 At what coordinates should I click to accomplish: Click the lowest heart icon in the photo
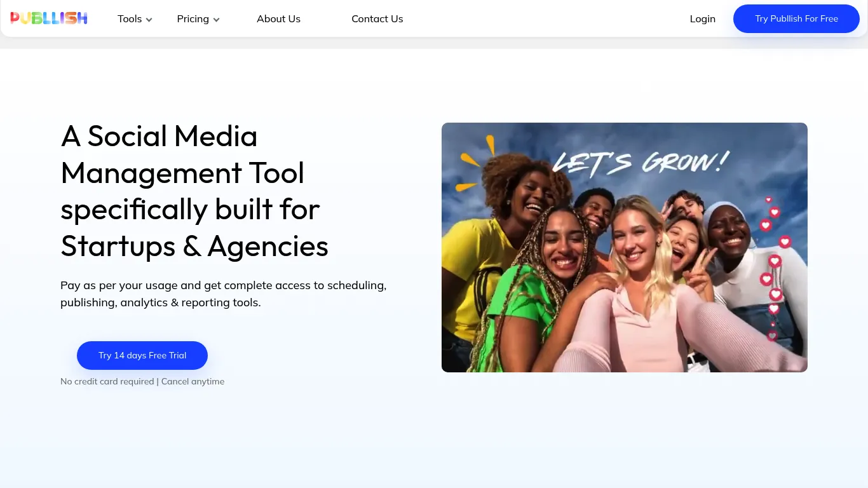[x=772, y=335]
